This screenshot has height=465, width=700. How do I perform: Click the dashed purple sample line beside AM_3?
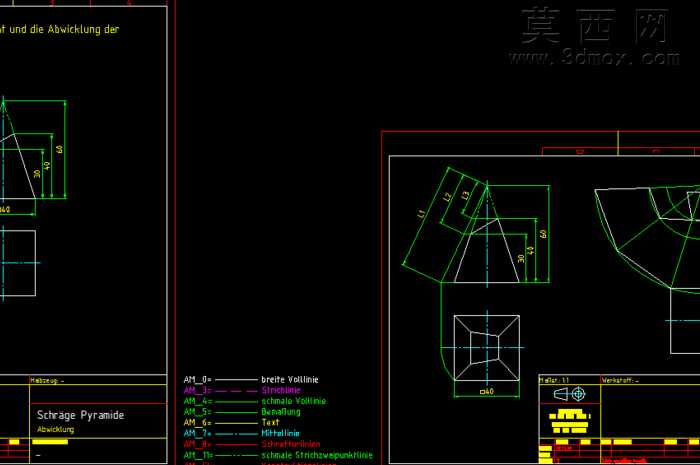point(237,390)
